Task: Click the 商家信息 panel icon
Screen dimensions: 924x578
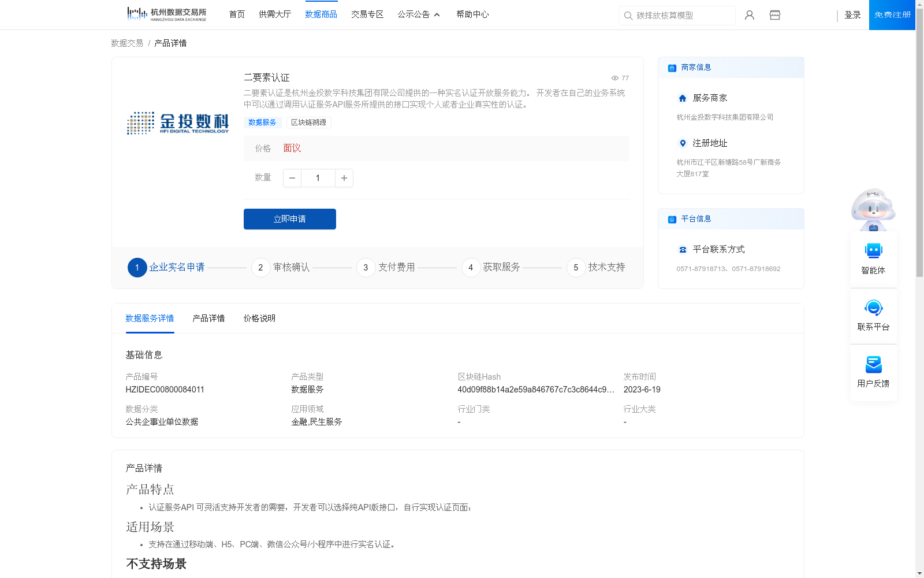Action: 672,68
